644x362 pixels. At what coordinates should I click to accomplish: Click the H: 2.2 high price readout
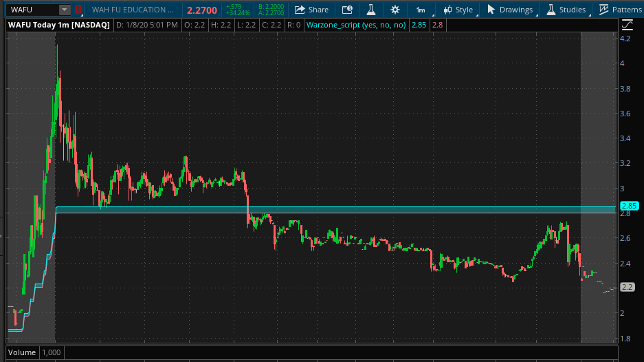pyautogui.click(x=221, y=25)
